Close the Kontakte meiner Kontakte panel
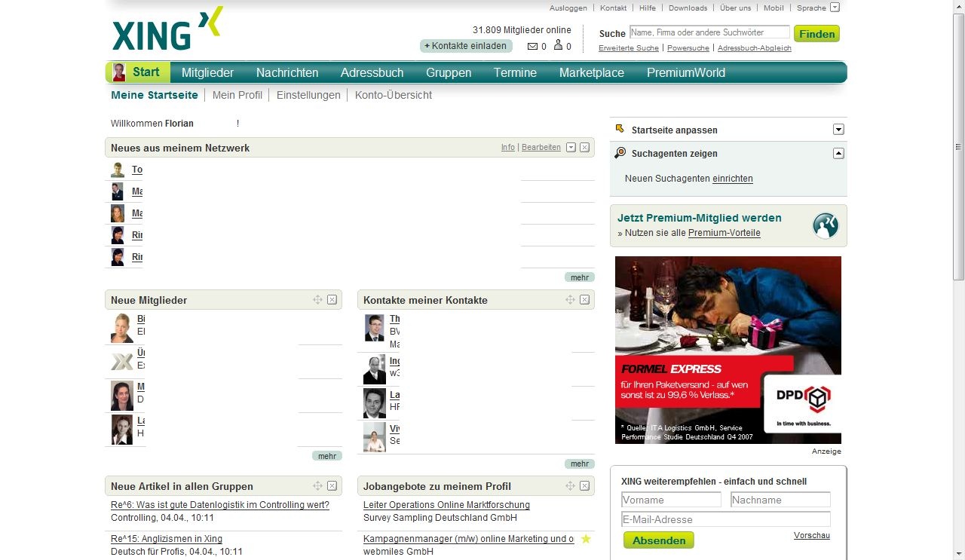 pyautogui.click(x=584, y=300)
